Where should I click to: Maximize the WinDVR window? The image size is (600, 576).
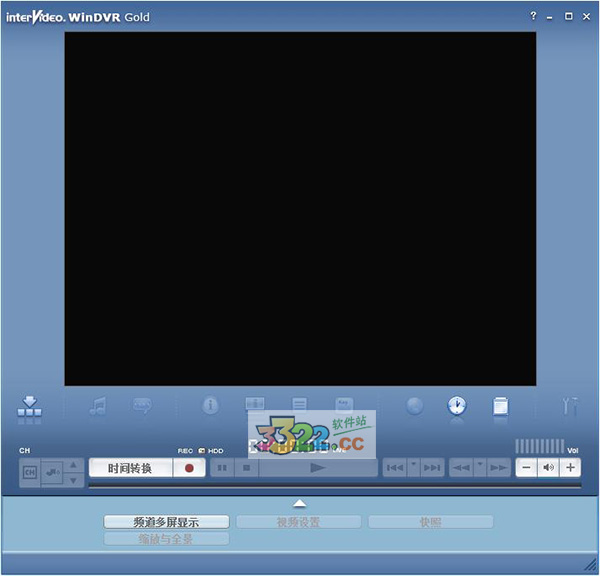point(569,16)
